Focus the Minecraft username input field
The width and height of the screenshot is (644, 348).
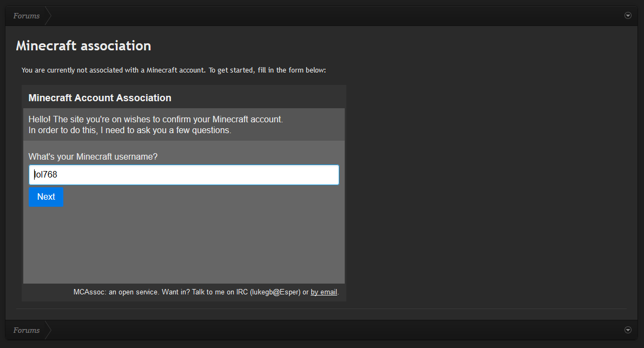[184, 175]
